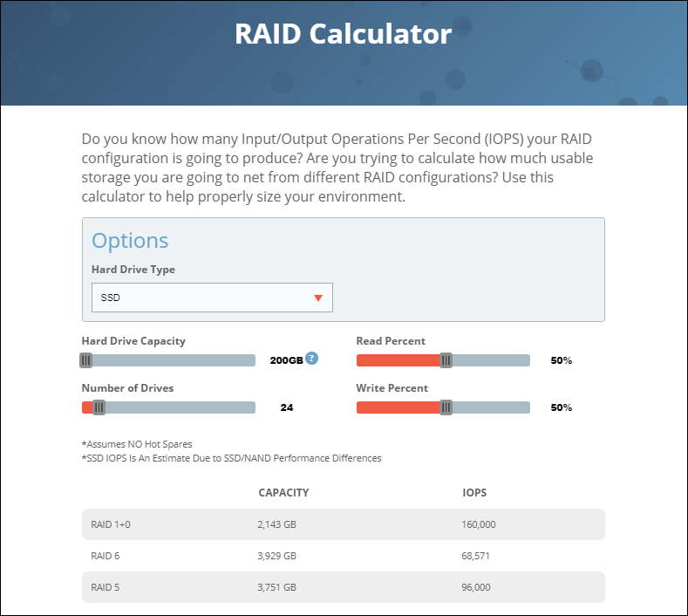Click the Write Percent slider handle
The image size is (688, 616).
point(446,407)
